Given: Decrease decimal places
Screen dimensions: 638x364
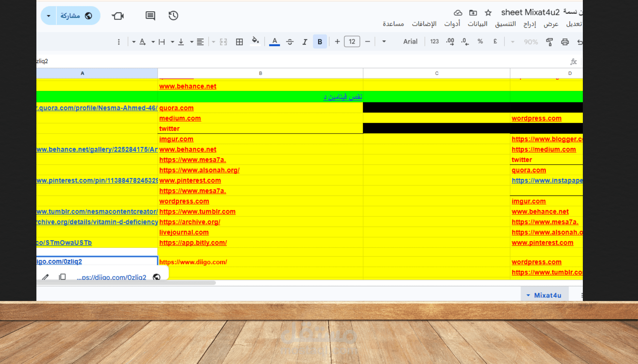Looking at the screenshot, I should point(465,42).
